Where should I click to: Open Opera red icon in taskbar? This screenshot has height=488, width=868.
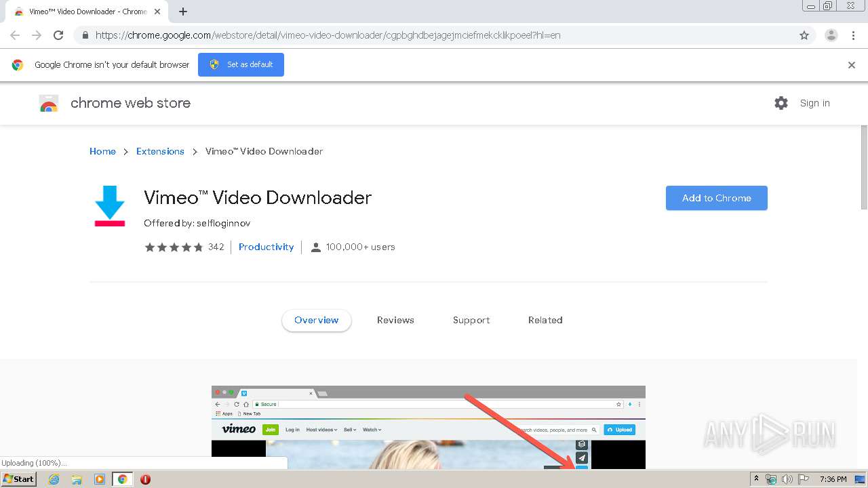coord(145,479)
